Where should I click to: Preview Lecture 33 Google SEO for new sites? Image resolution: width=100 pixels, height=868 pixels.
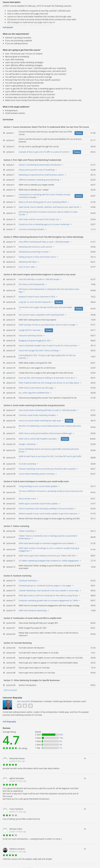(49, 330)
